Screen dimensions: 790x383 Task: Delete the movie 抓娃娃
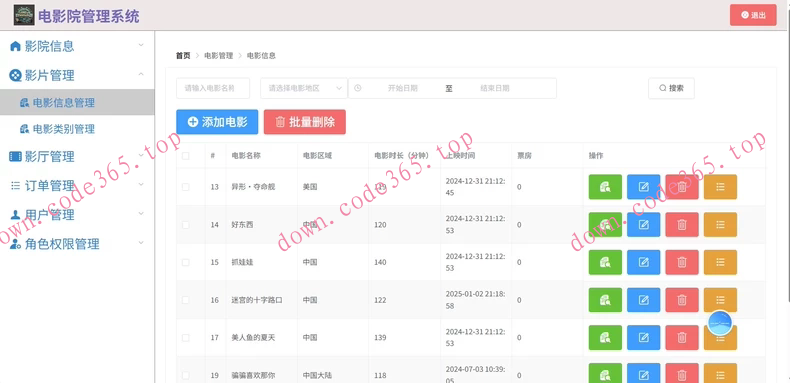682,262
